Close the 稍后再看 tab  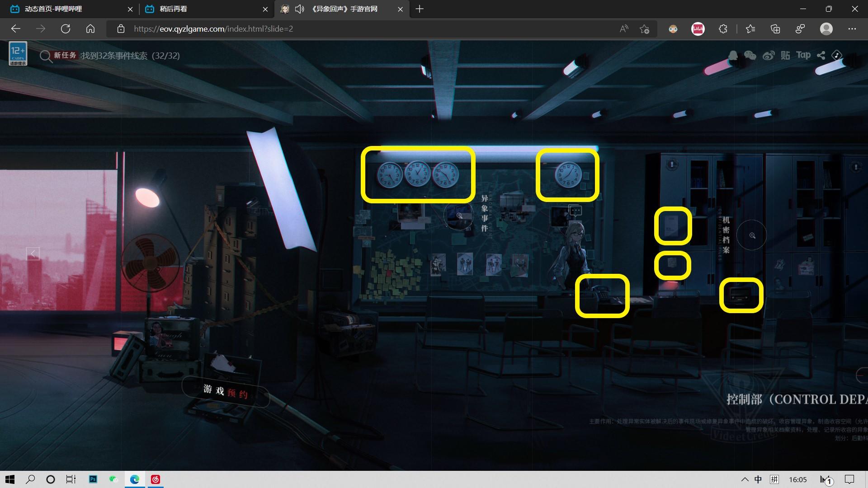(265, 9)
